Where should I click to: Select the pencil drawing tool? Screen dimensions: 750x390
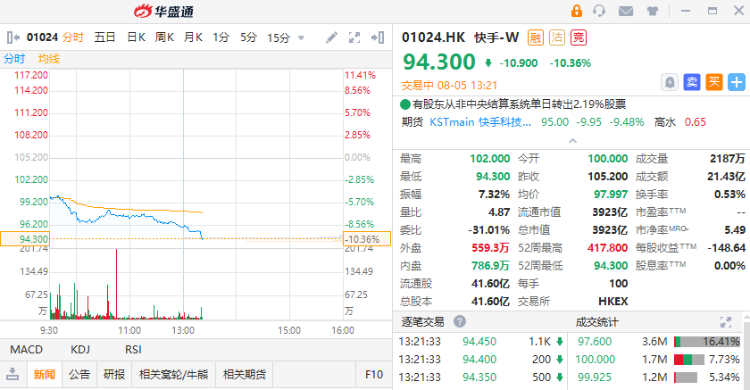(331, 37)
